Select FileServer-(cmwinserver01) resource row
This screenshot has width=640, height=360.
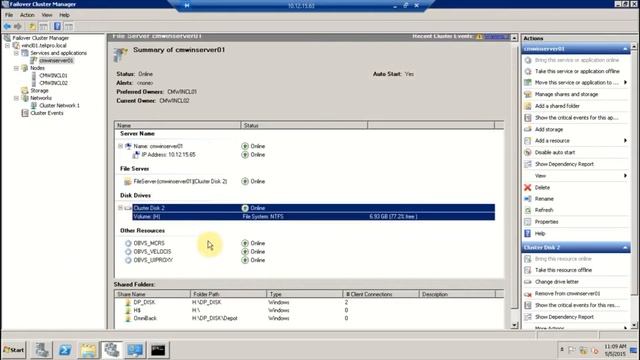180,181
